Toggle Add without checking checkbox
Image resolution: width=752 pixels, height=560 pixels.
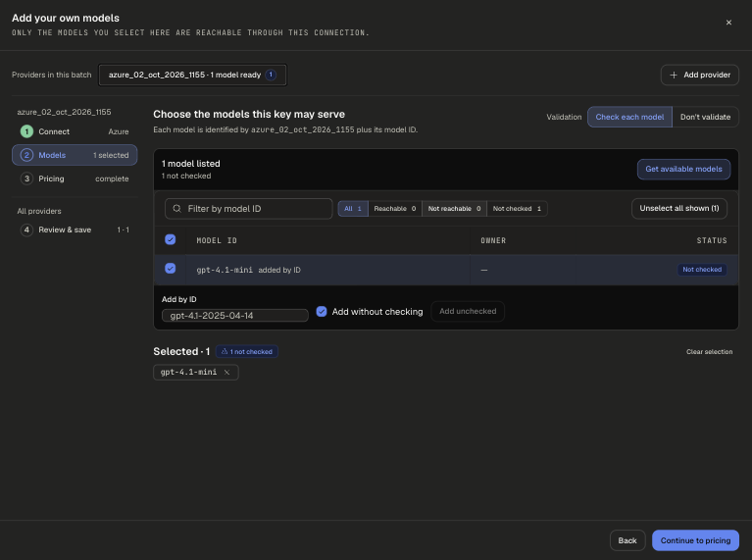(322, 312)
